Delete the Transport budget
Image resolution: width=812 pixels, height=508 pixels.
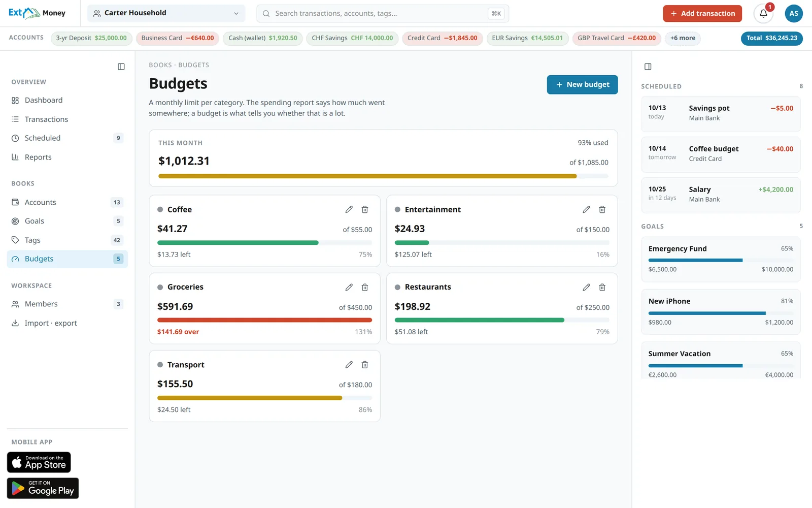click(x=365, y=365)
